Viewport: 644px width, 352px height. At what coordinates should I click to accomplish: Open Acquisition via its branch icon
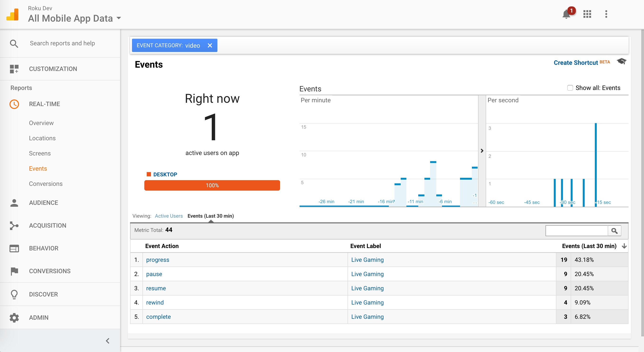click(x=14, y=225)
